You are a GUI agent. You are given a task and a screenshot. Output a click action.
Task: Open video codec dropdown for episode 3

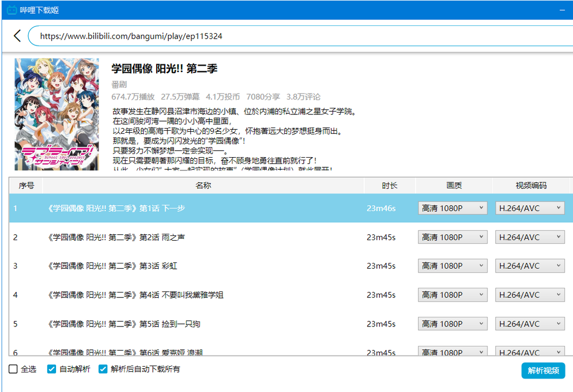coord(530,266)
